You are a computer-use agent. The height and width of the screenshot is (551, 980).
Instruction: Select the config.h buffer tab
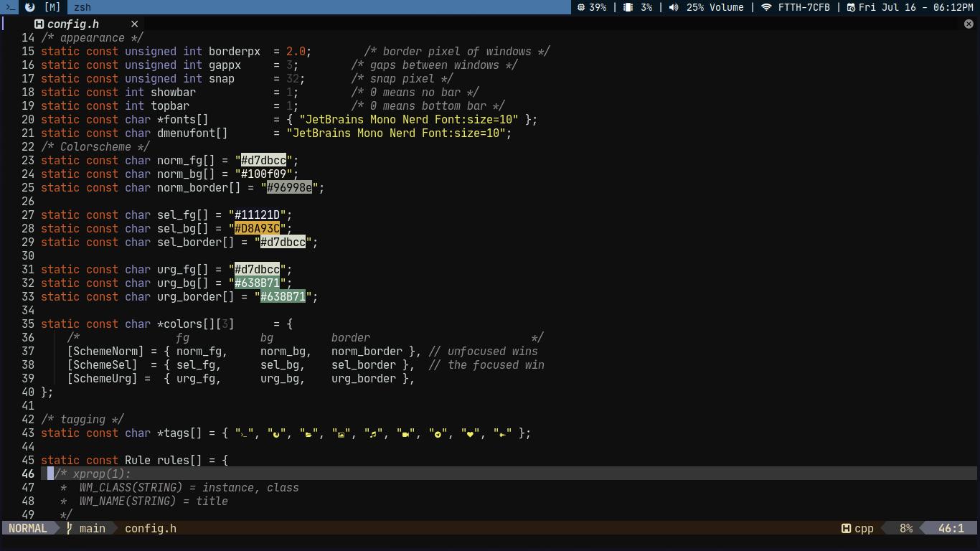click(x=73, y=24)
